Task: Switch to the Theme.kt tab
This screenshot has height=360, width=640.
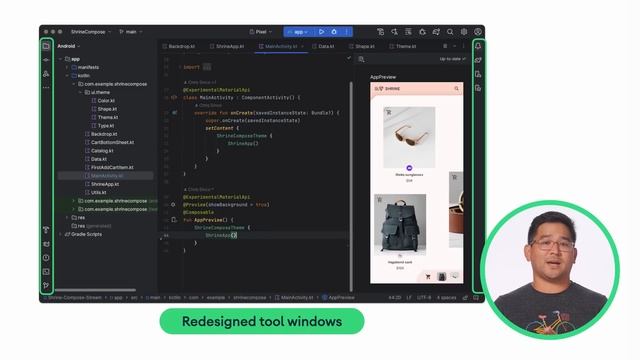Action: pyautogui.click(x=403, y=47)
